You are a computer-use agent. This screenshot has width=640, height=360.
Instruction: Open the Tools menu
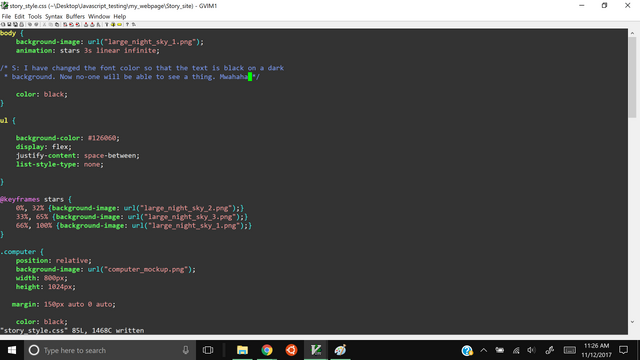[35, 16]
